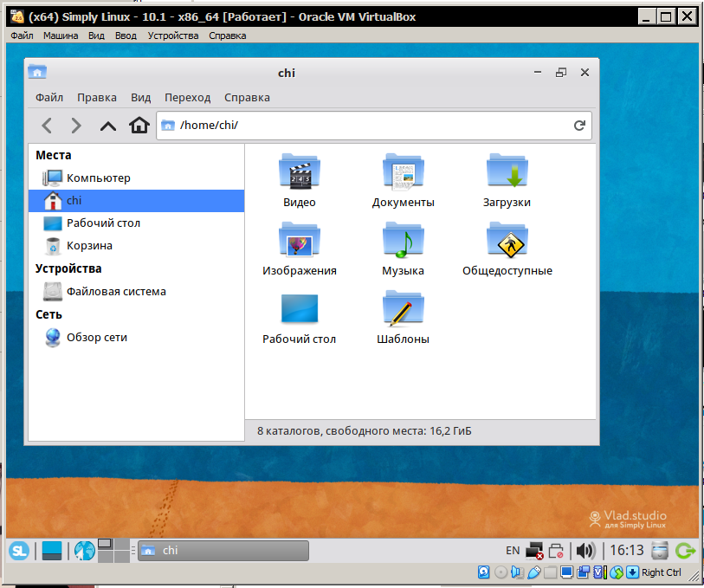
Task: Click the Home folder toolbar icon
Action: click(x=139, y=126)
